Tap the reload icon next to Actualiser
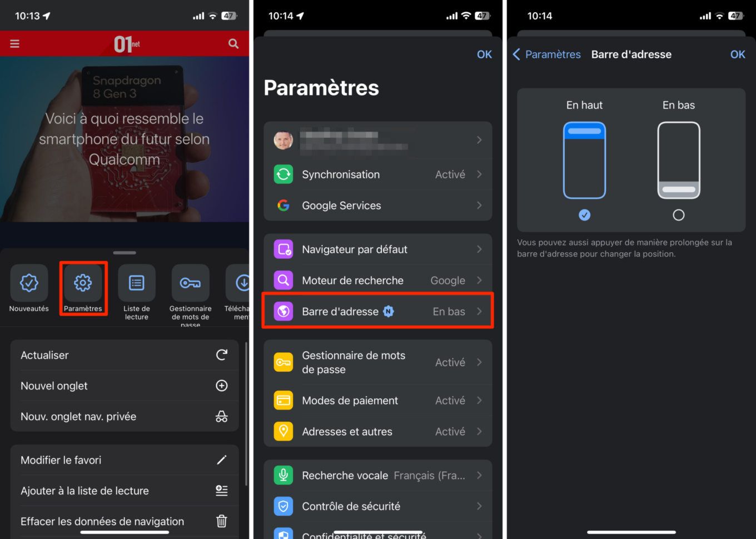756x539 pixels. (x=222, y=355)
